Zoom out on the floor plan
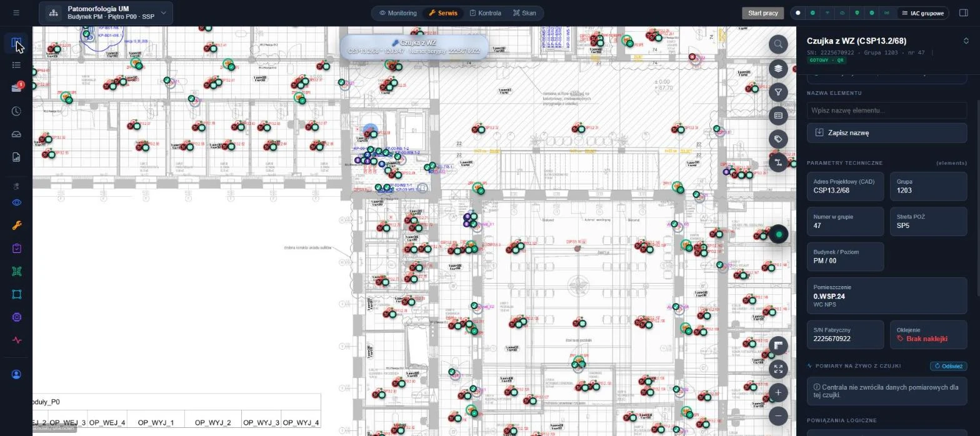Viewport: 980px width, 436px height. (778, 415)
